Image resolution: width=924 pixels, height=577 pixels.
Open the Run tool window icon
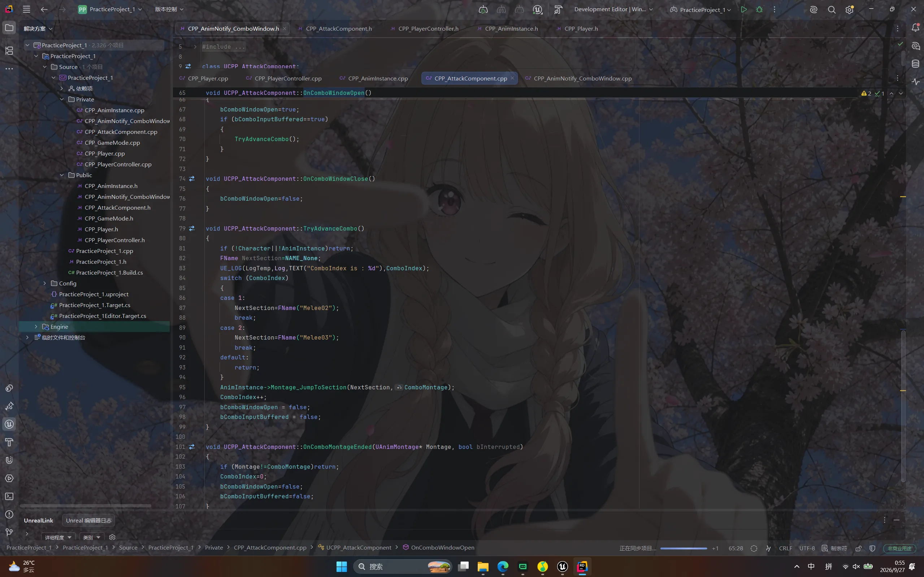point(9,478)
